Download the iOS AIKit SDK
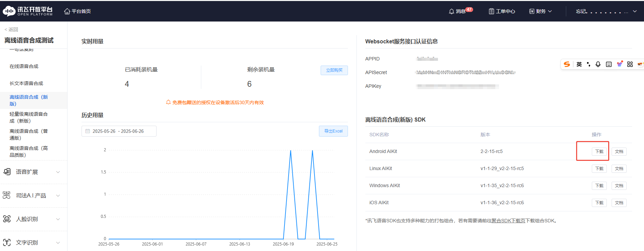 pyautogui.click(x=599, y=203)
